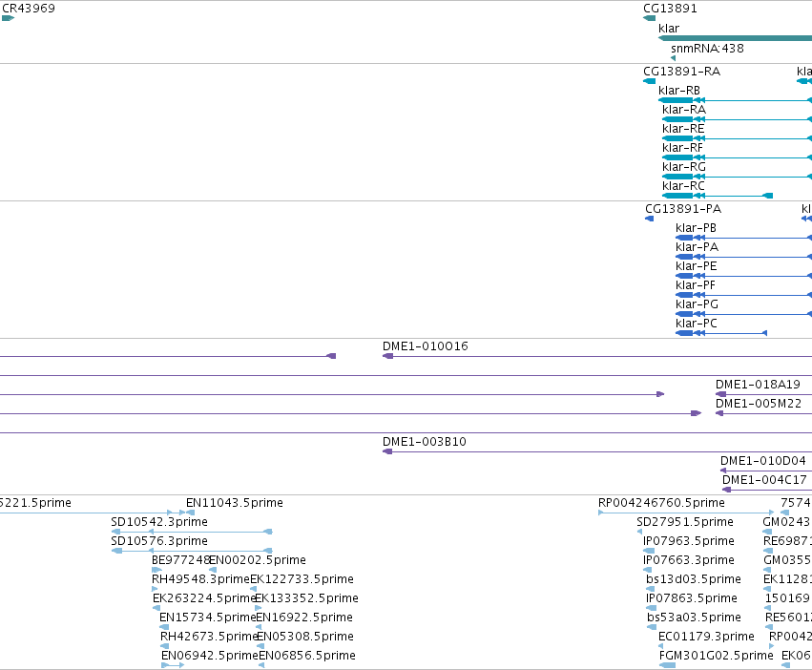Click the EK122733.5prime EST label
812x670 pixels.
[x=302, y=580]
